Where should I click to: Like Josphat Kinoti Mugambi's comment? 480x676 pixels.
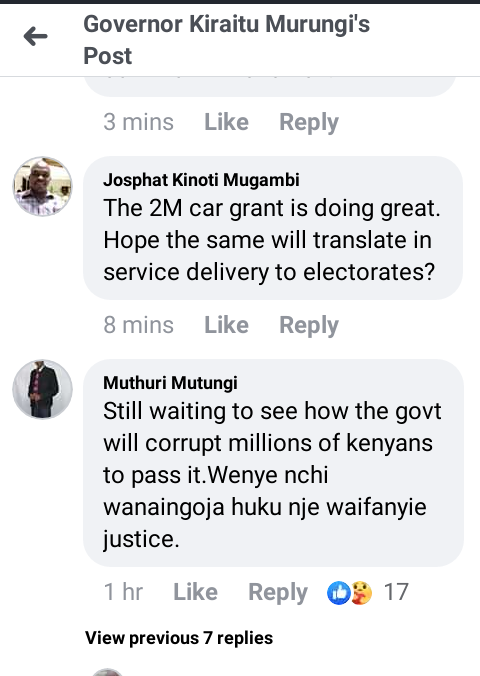[x=226, y=325]
